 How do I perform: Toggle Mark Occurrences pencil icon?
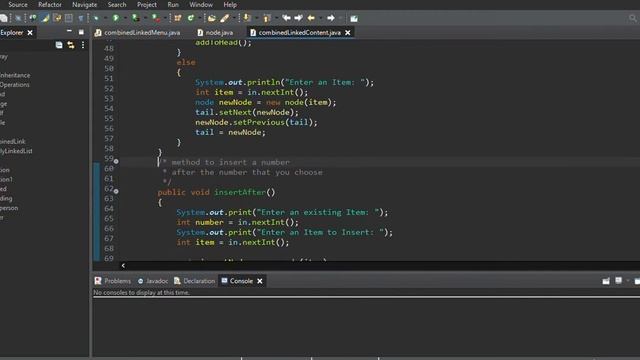click(x=45, y=18)
